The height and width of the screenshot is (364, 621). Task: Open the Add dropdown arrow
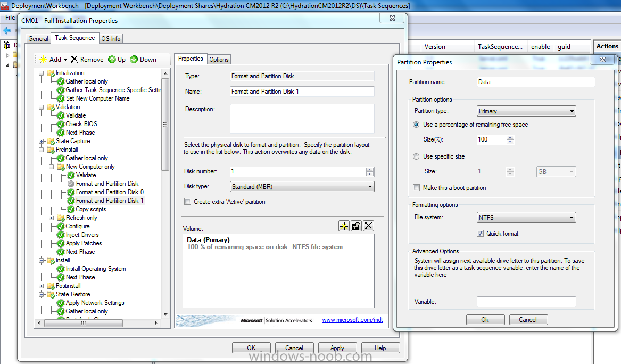point(66,60)
